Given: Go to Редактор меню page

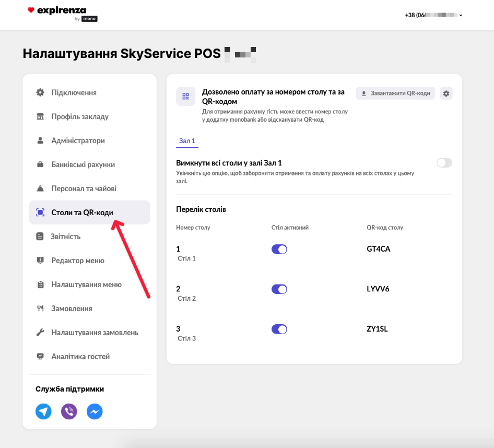Looking at the screenshot, I should click(78, 261).
